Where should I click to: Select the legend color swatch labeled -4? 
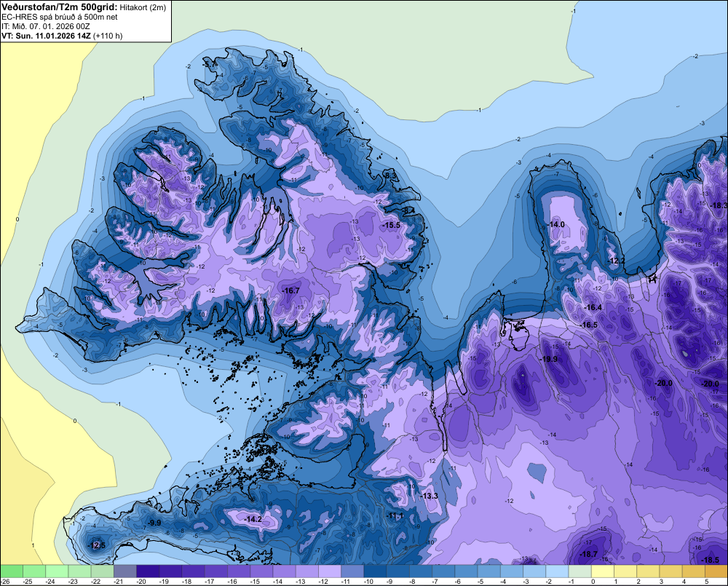click(512, 571)
